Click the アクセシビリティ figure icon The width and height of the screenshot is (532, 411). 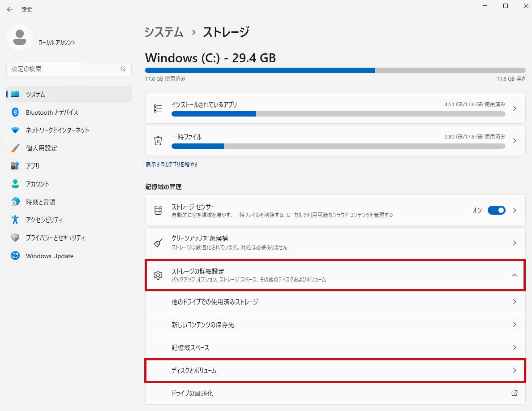coord(15,220)
